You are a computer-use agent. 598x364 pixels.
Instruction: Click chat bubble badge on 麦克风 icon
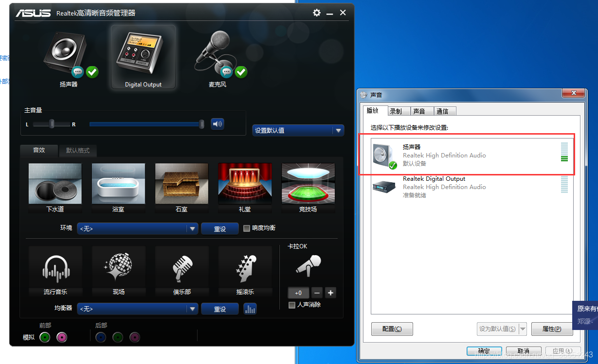227,72
